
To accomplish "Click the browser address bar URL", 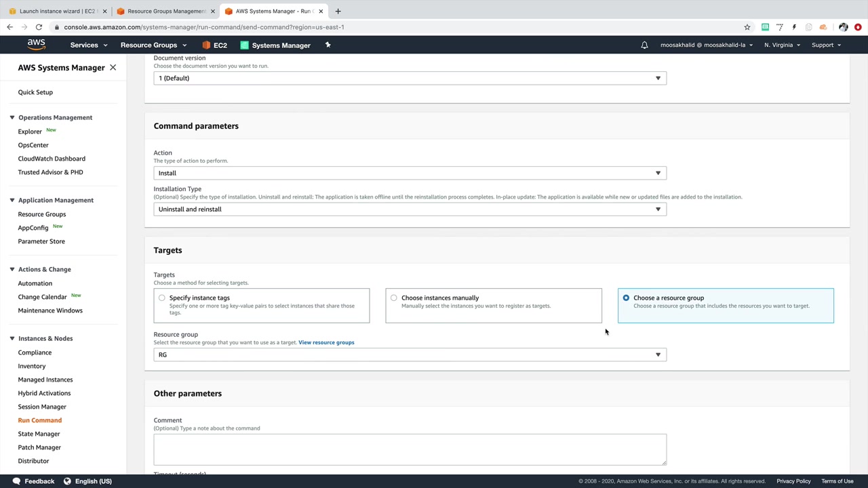I will [204, 27].
